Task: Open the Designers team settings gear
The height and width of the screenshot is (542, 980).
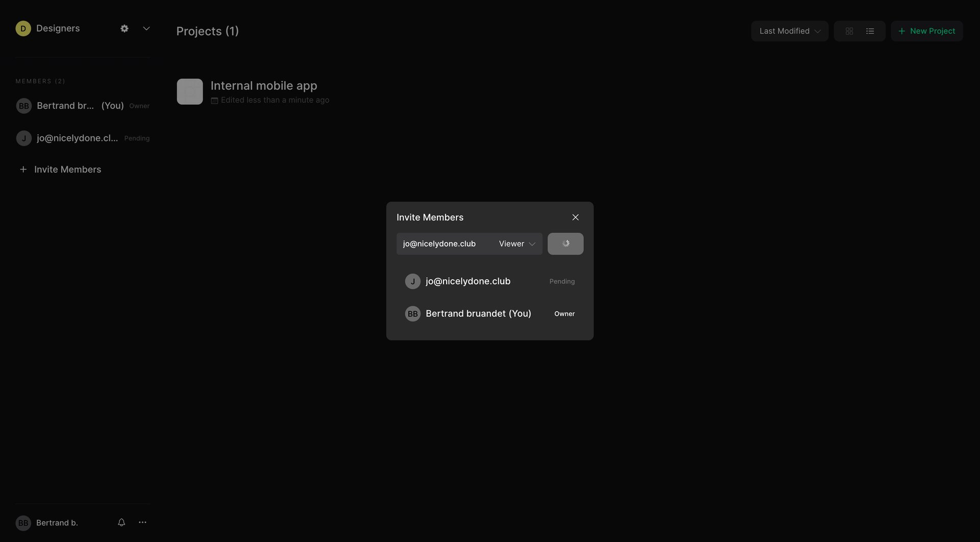Action: (x=124, y=28)
